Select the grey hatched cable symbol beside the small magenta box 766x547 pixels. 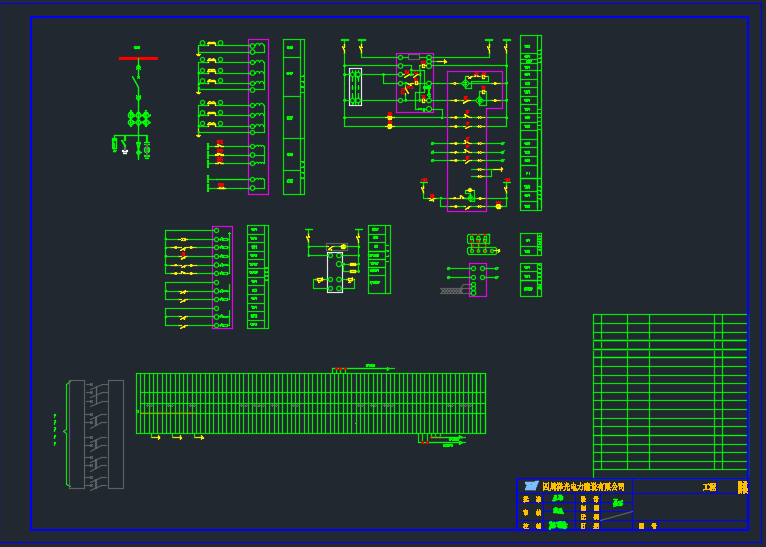click(454, 291)
